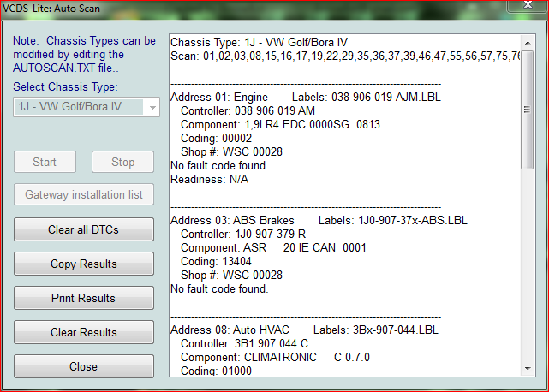Click Print Results button
549x392 pixels.
tap(84, 298)
